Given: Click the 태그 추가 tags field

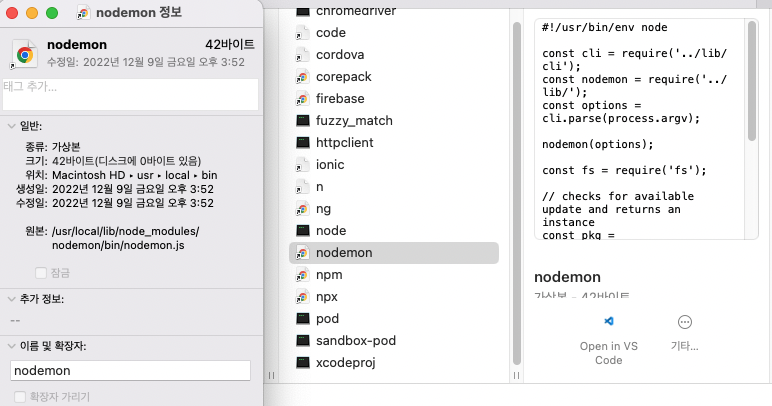Looking at the screenshot, I should pyautogui.click(x=130, y=94).
